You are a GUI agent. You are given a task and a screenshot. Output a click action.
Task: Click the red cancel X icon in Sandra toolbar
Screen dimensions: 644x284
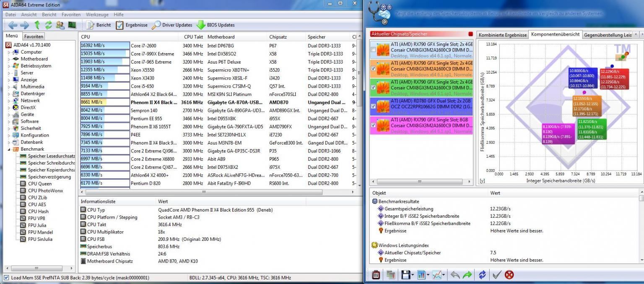[509, 275]
